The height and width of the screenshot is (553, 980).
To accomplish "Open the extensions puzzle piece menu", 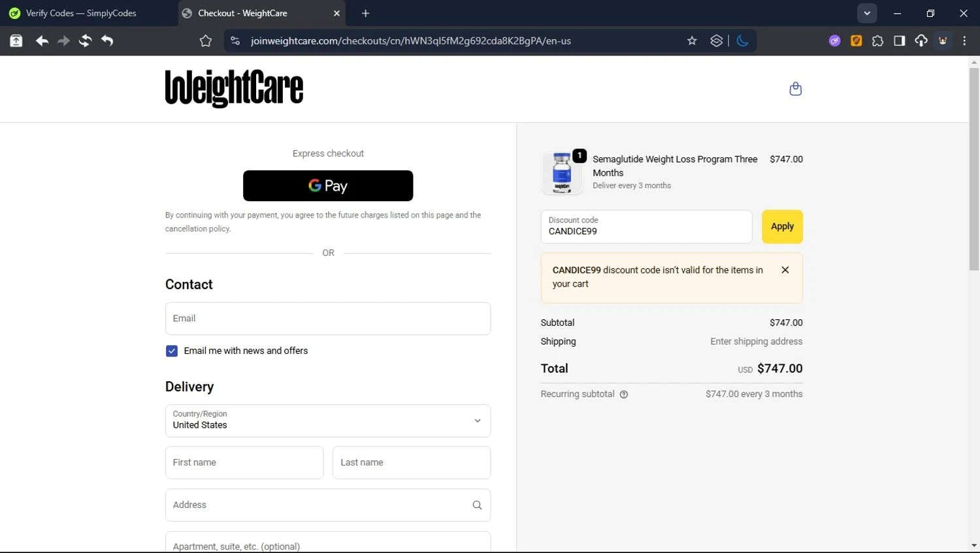I will pyautogui.click(x=877, y=40).
